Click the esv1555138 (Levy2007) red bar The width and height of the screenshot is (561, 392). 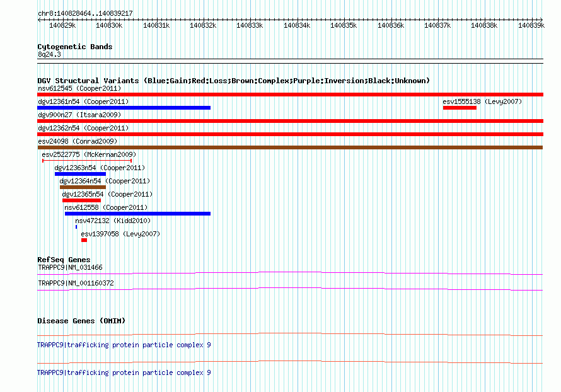pos(460,108)
